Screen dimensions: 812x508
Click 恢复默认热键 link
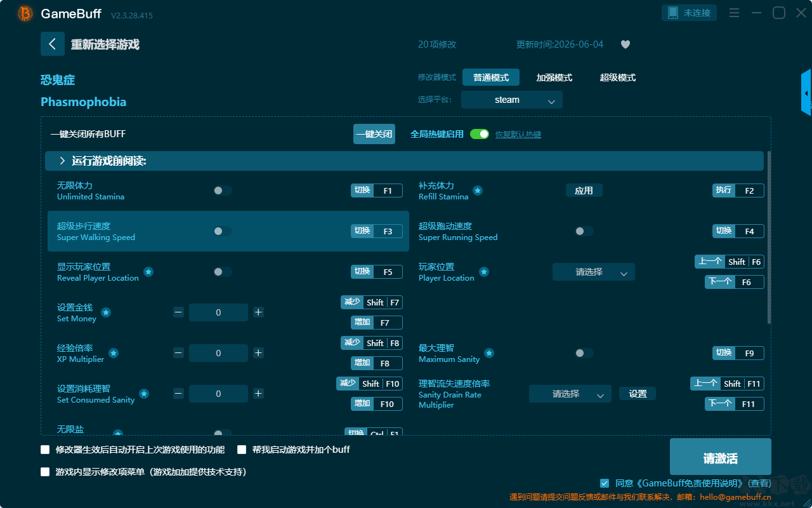[518, 135]
